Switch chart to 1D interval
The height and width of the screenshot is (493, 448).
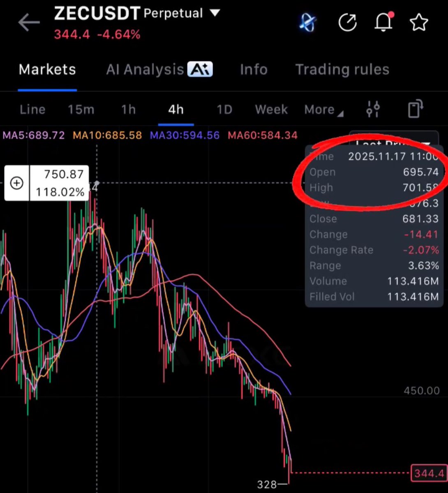[x=224, y=110]
